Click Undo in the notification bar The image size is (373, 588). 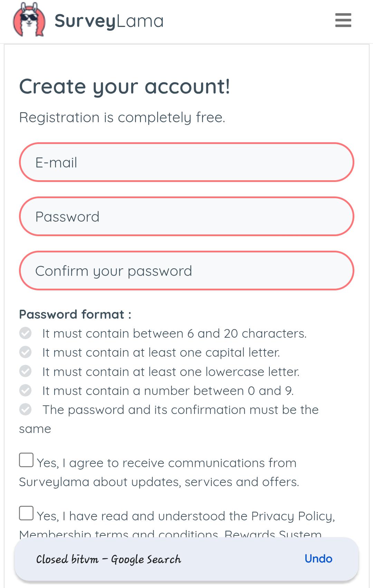(318, 559)
